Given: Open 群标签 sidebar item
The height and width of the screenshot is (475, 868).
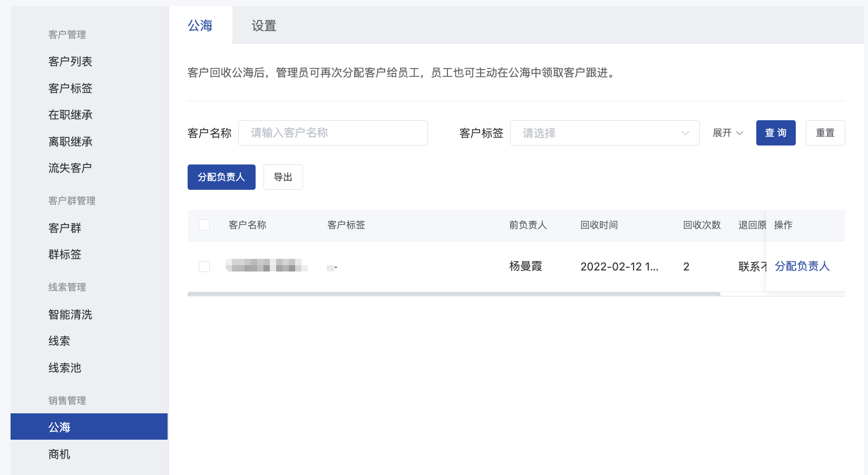Looking at the screenshot, I should 65,255.
